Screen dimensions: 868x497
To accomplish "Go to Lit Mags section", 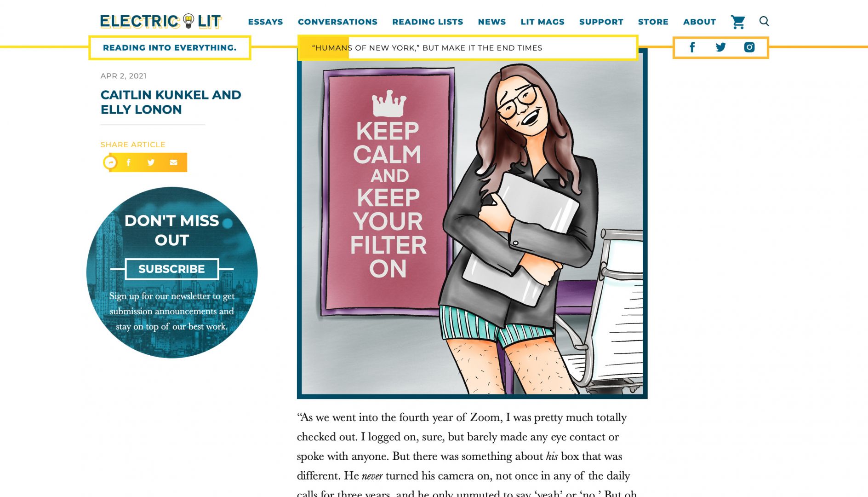I will coord(542,22).
